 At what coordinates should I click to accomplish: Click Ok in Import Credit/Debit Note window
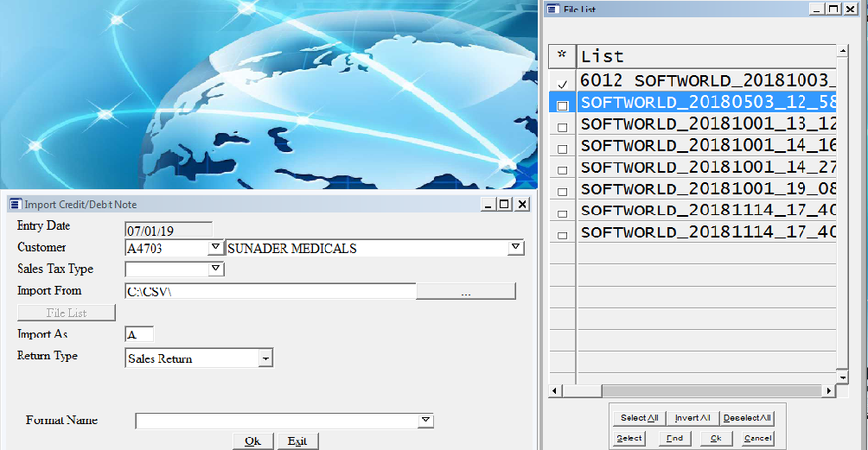[x=252, y=441]
